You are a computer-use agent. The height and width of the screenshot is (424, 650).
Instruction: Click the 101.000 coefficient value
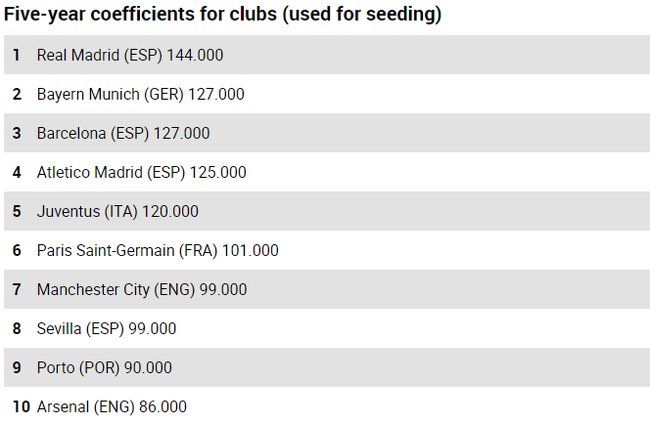(249, 250)
